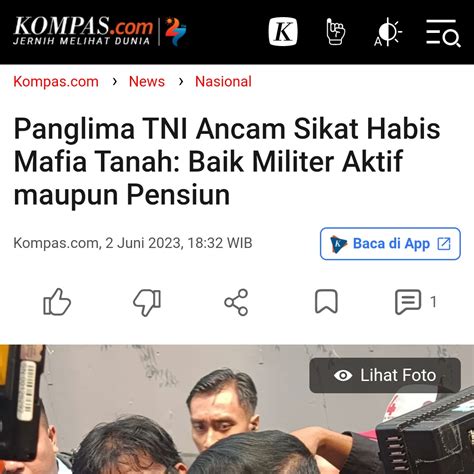Viewport: 474px width, 474px height.
Task: Dislike the article with thumbs down
Action: click(147, 302)
